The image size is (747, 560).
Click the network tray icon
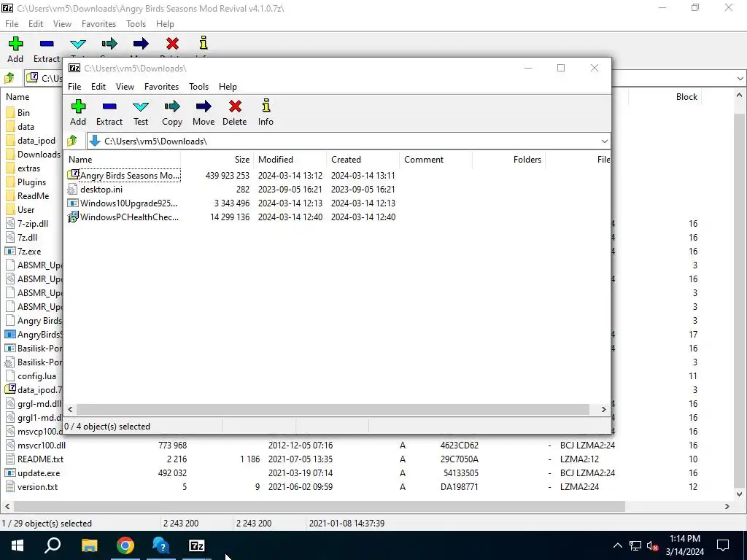pos(635,545)
